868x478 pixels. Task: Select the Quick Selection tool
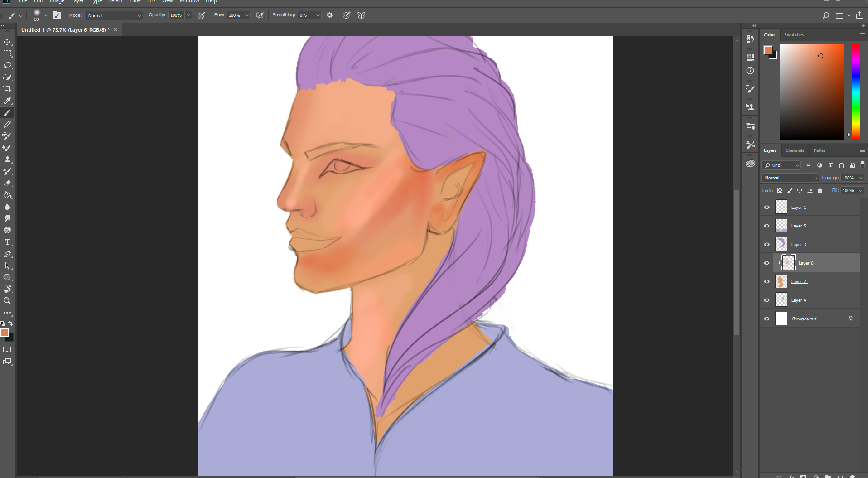7,77
